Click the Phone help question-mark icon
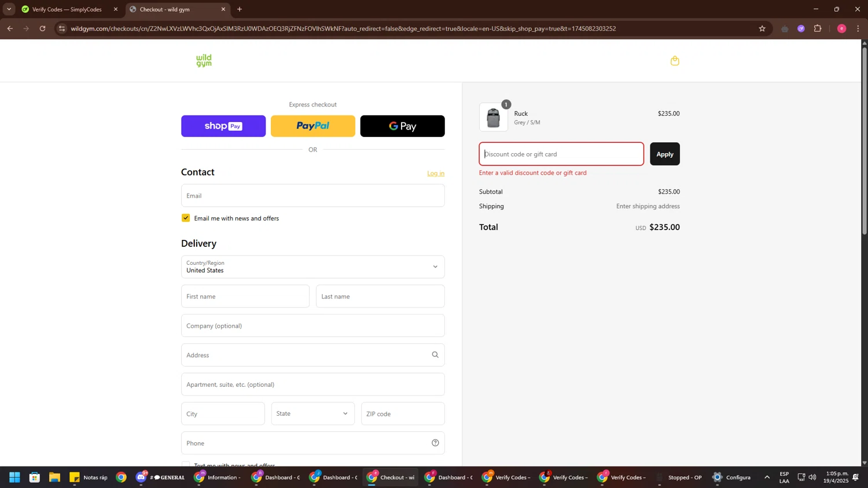This screenshot has width=868, height=488. click(x=435, y=443)
